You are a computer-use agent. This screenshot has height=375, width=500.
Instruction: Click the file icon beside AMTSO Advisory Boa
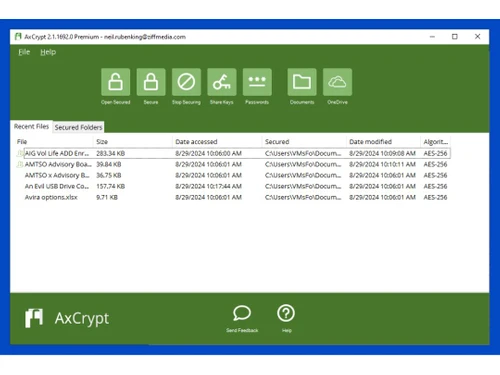tap(20, 164)
